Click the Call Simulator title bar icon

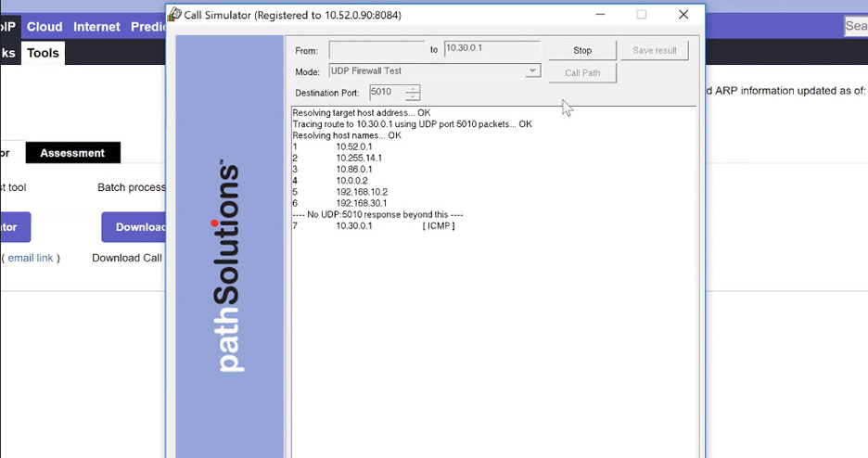tap(174, 15)
